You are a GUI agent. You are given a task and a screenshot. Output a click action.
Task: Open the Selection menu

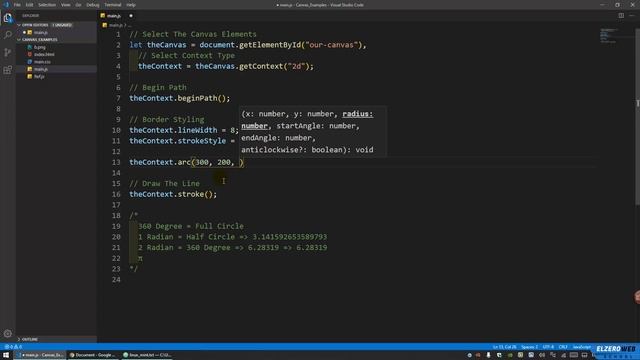pyautogui.click(x=47, y=5)
